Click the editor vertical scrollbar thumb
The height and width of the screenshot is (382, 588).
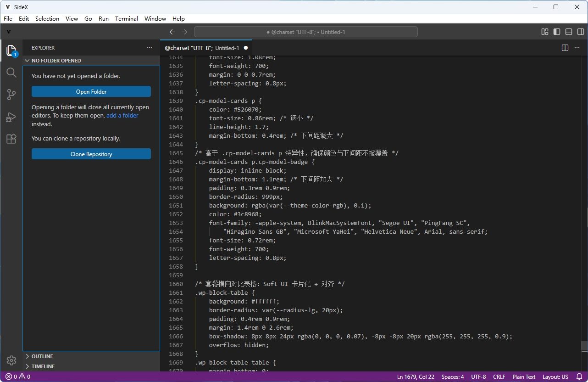584,346
